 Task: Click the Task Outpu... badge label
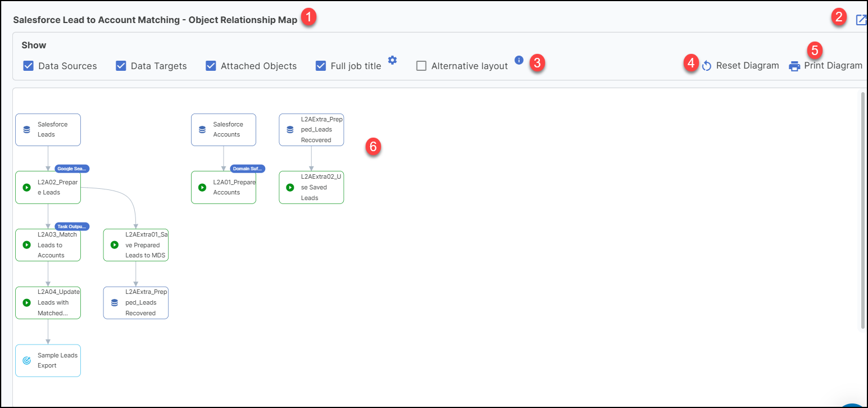(72, 226)
